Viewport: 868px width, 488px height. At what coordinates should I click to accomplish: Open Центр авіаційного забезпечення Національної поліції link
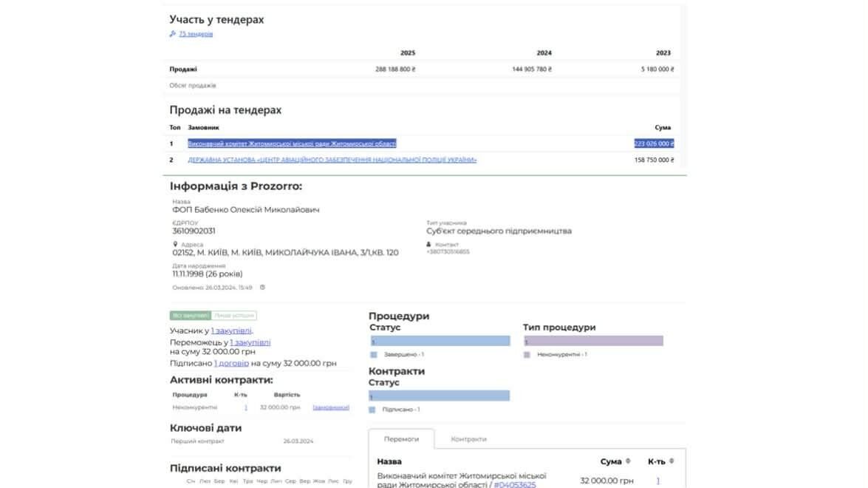point(332,160)
